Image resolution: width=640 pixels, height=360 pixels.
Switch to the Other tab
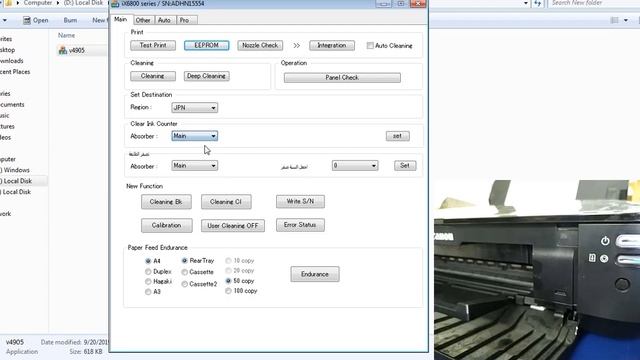pos(143,20)
